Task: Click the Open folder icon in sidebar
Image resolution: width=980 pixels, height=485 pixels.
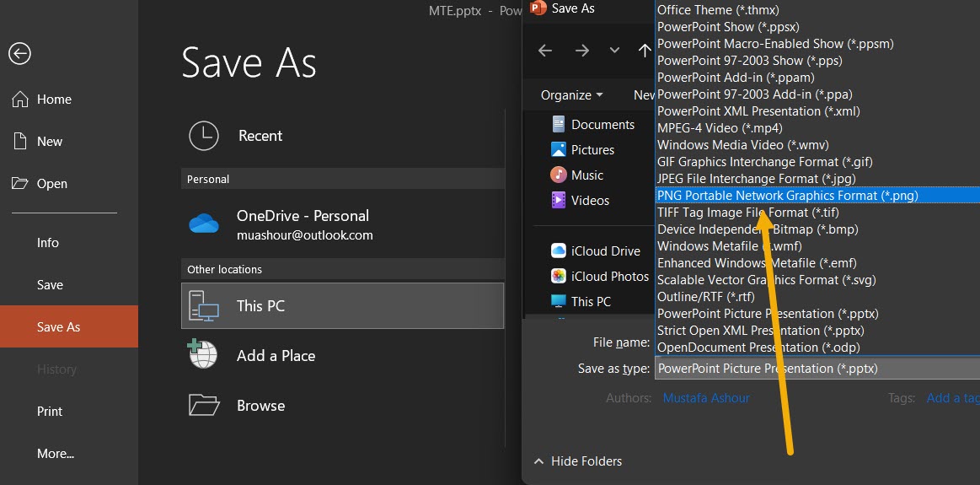Action: [x=20, y=183]
